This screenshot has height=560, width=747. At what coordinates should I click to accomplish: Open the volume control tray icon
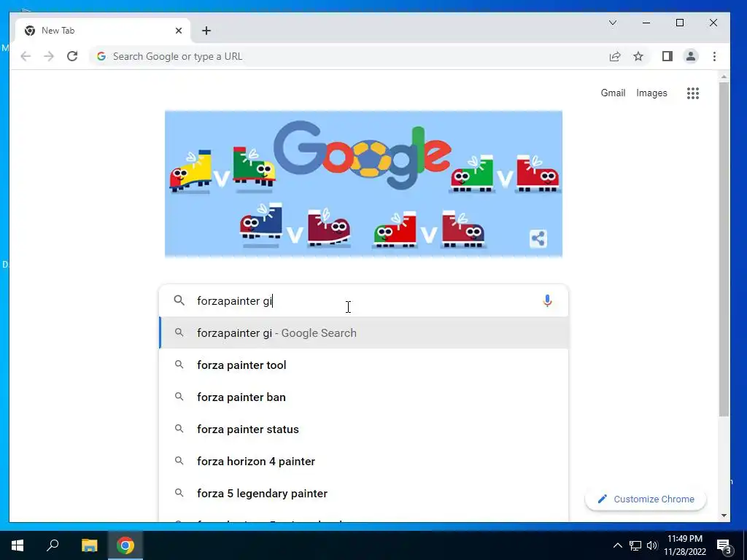(x=652, y=545)
